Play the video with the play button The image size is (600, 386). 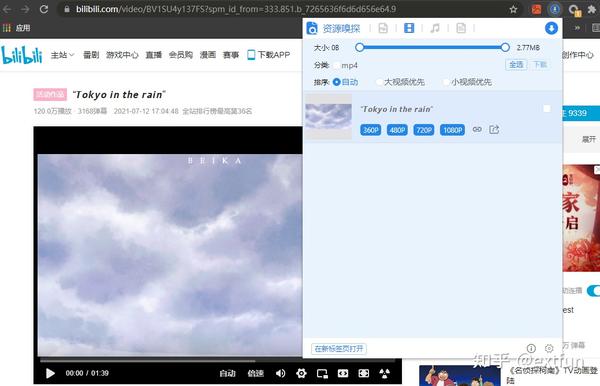pyautogui.click(x=50, y=373)
